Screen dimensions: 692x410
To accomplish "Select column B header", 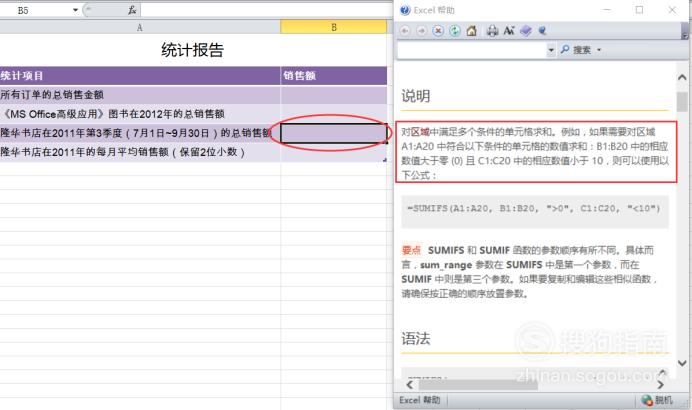I will 334,27.
